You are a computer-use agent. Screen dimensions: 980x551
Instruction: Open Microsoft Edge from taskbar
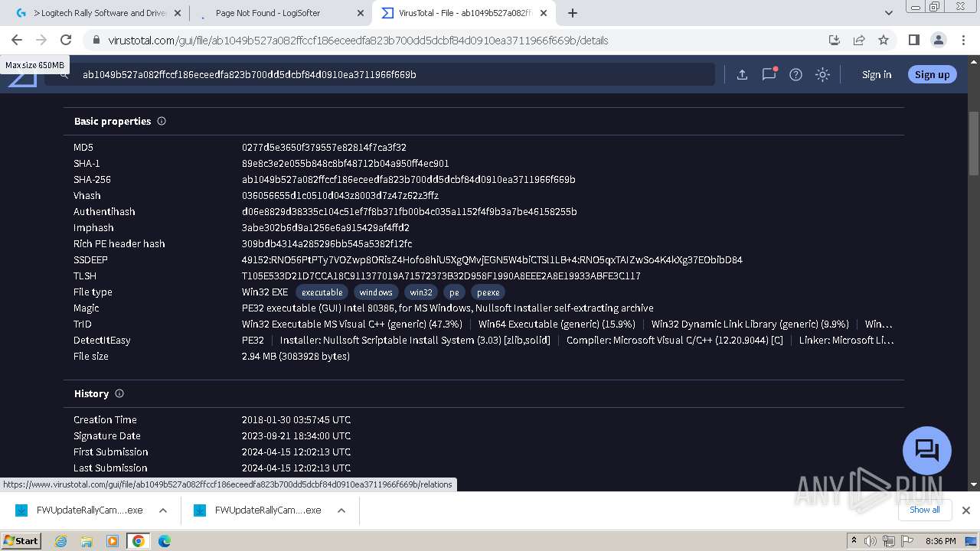165,541
